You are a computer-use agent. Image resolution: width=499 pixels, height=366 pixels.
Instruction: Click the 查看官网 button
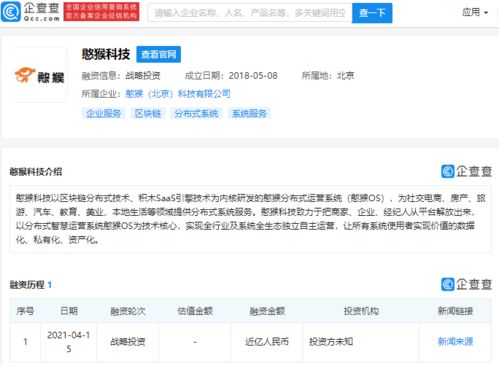(159, 54)
